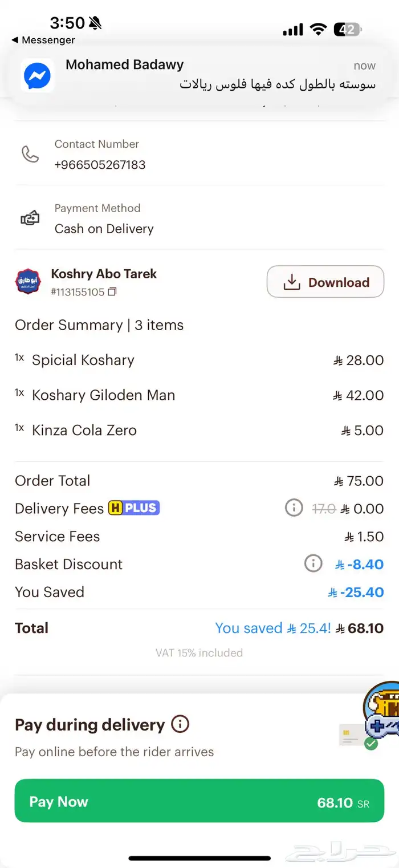Select the Spicial Koshary order item

tap(83, 360)
